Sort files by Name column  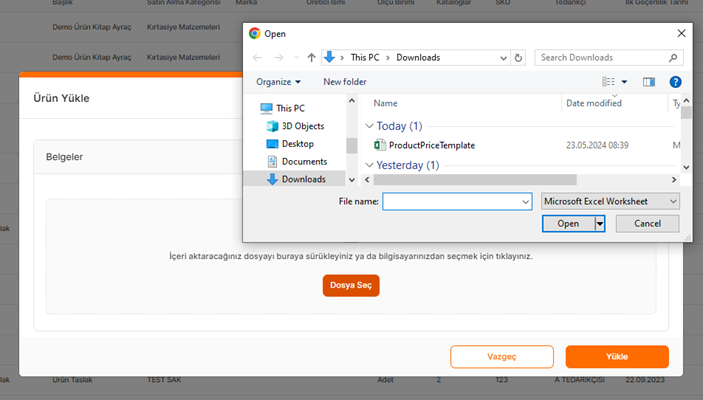(385, 103)
